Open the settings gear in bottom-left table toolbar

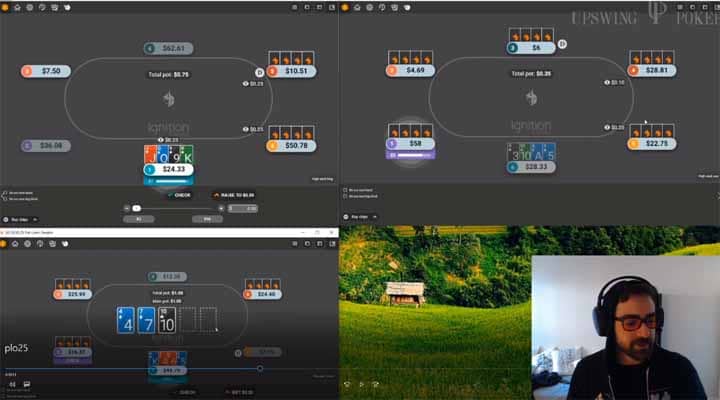coord(28,244)
